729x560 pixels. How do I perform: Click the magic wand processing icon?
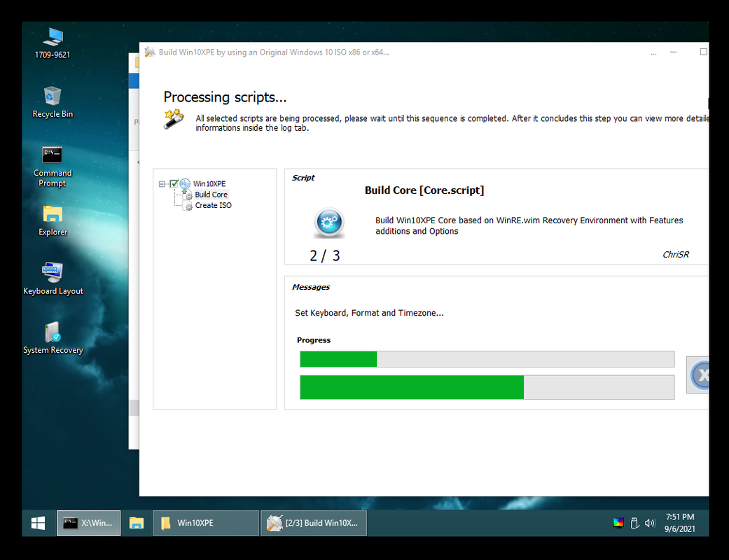[174, 119]
